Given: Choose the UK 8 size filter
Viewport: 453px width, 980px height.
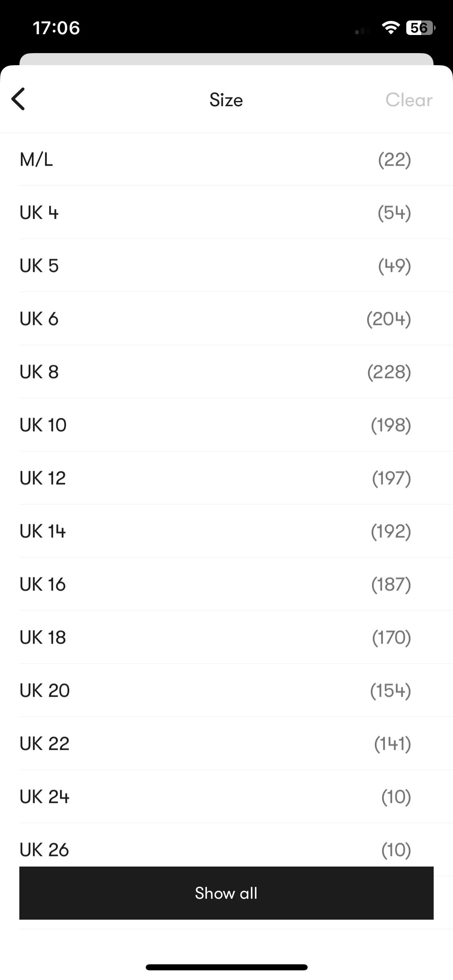Looking at the screenshot, I should (226, 372).
